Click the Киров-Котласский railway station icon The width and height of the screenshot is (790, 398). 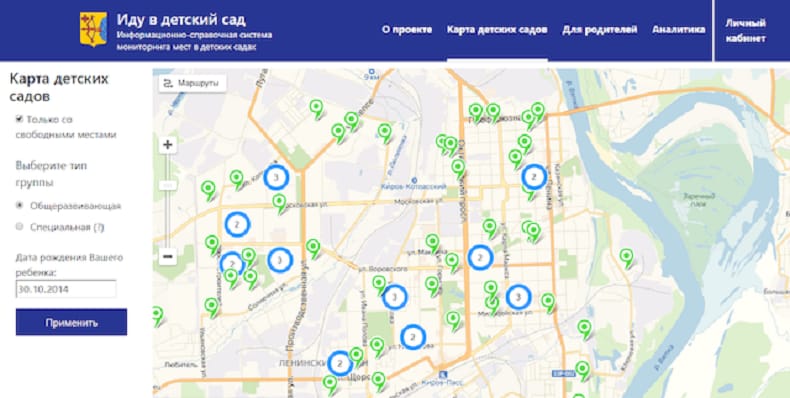tap(414, 179)
